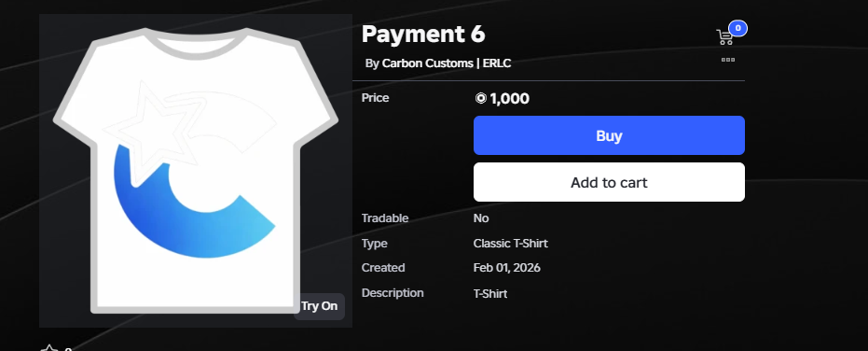The height and width of the screenshot is (351, 868).
Task: Click the Try On button
Action: click(320, 306)
